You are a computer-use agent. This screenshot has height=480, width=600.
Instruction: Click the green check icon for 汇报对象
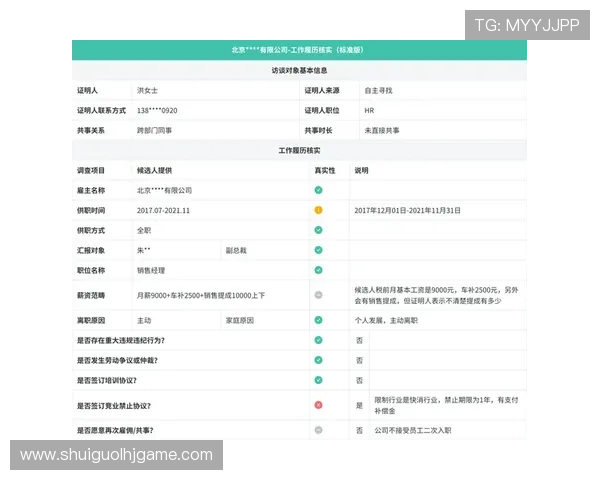coord(318,250)
